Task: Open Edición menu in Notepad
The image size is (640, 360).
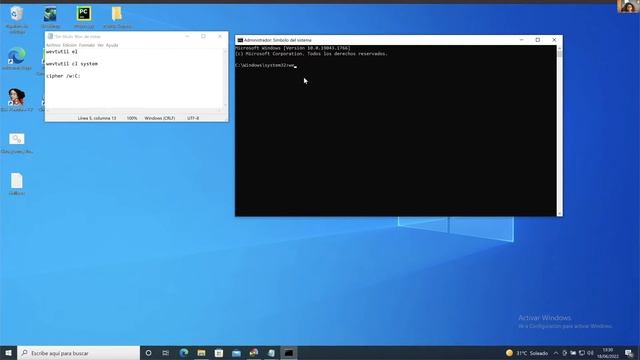Action: point(69,45)
